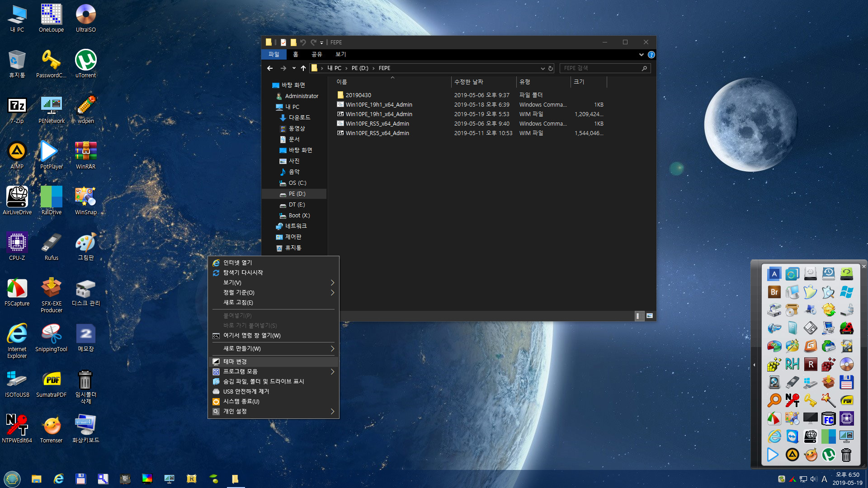Launch uTorrent from the desktop
Screen dimensions: 868x488
(x=85, y=64)
